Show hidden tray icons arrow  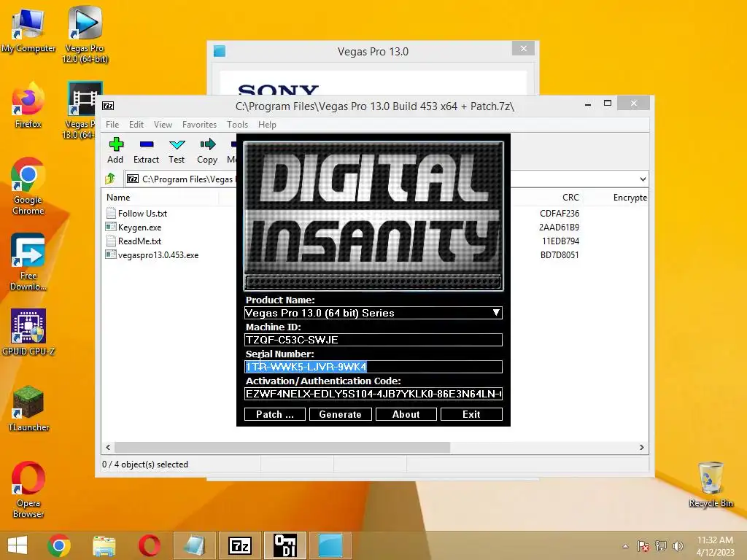(625, 546)
